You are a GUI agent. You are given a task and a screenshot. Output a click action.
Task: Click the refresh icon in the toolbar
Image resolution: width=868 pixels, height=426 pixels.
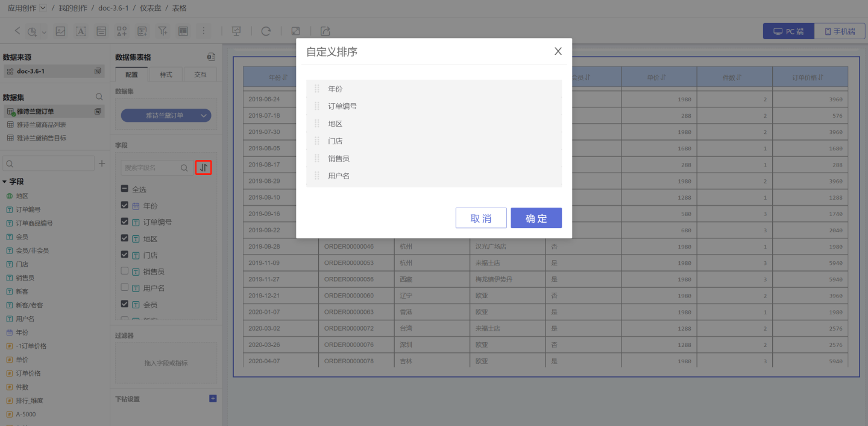265,31
